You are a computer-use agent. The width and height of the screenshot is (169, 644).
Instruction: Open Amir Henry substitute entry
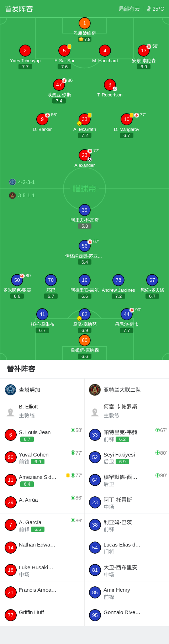(127, 592)
